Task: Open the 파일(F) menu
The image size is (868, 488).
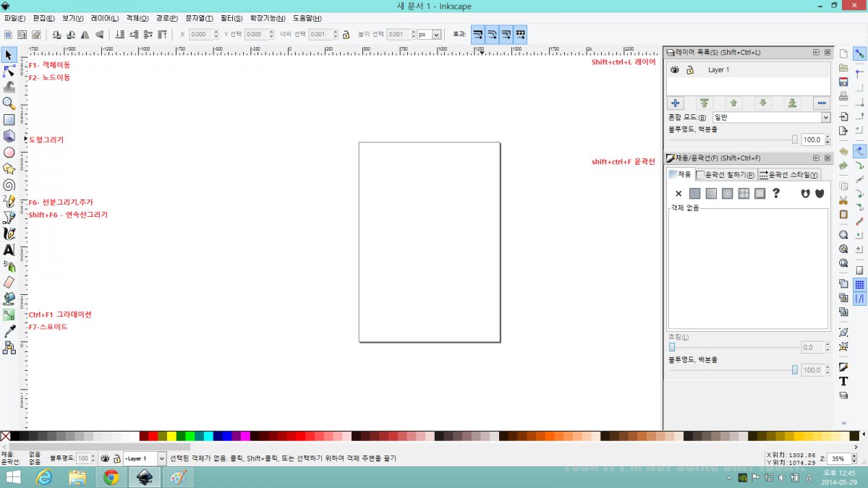Action: click(x=14, y=18)
